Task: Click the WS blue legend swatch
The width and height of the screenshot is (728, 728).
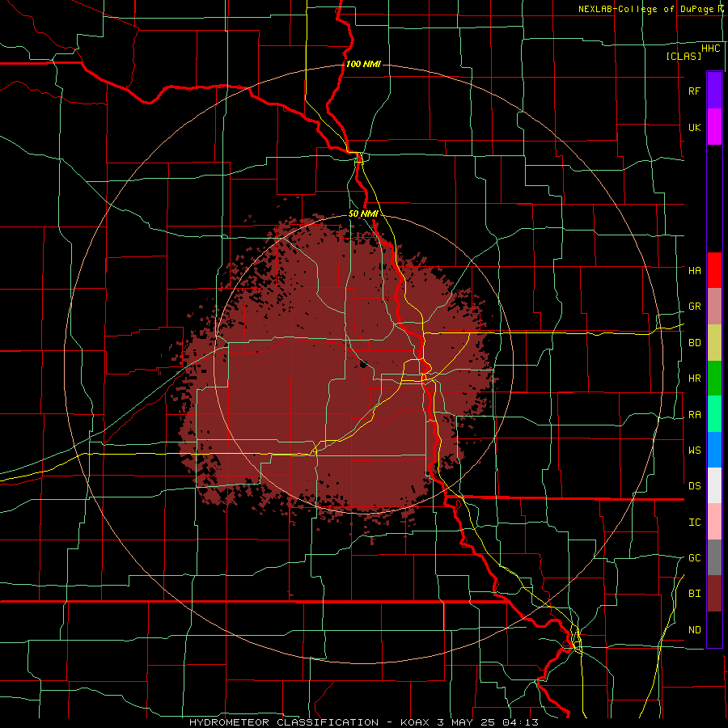Action: [x=714, y=450]
